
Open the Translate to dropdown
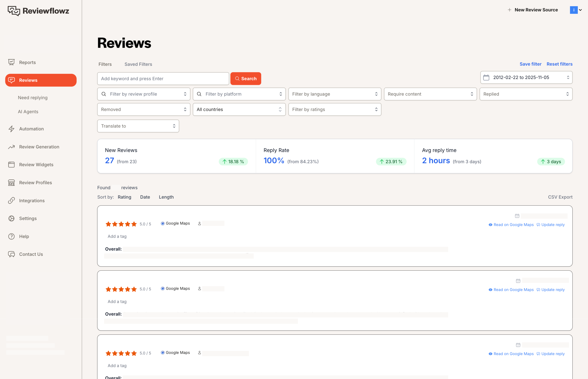(x=138, y=126)
